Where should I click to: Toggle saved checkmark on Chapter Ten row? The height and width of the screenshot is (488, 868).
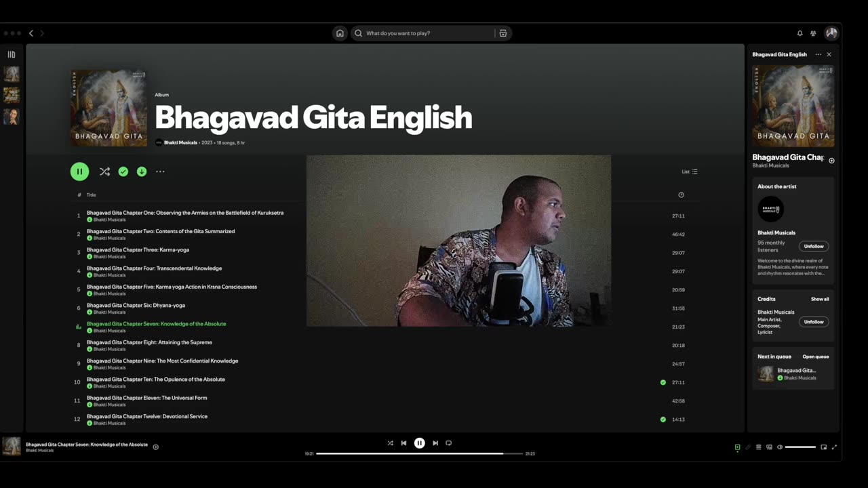pos(663,382)
